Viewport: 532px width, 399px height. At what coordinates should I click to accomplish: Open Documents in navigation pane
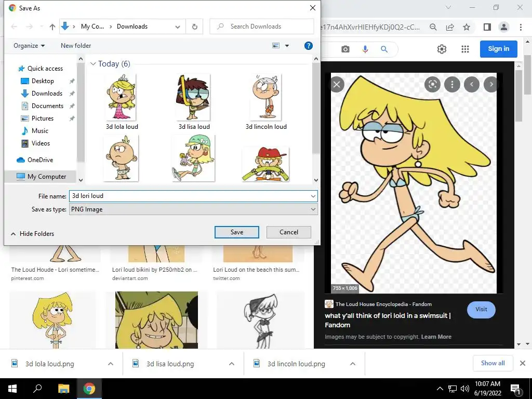point(47,106)
